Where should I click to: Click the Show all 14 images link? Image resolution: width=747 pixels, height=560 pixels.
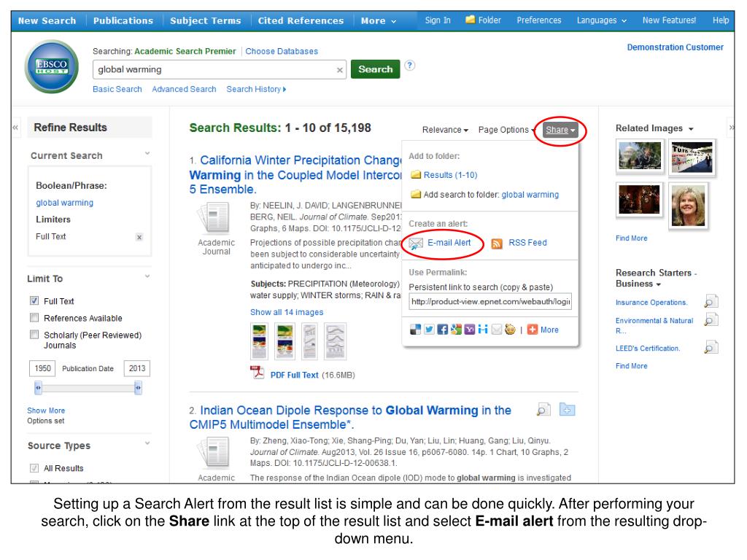coord(287,312)
